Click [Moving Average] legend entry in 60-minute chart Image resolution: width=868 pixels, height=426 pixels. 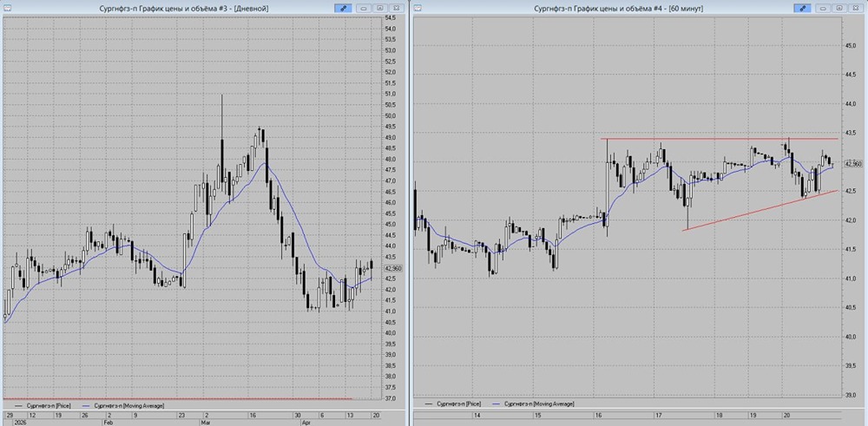pos(533,403)
